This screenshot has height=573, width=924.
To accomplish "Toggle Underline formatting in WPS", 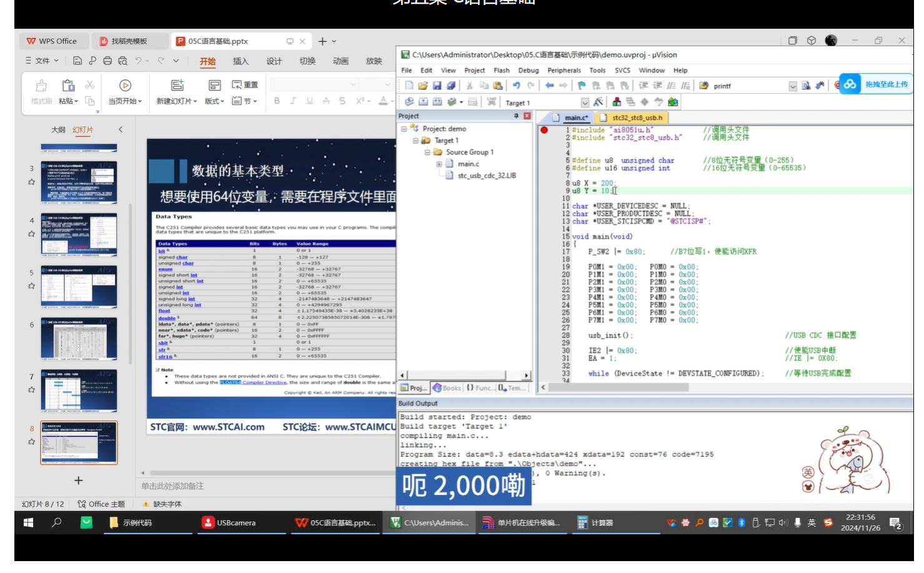I will pyautogui.click(x=309, y=101).
